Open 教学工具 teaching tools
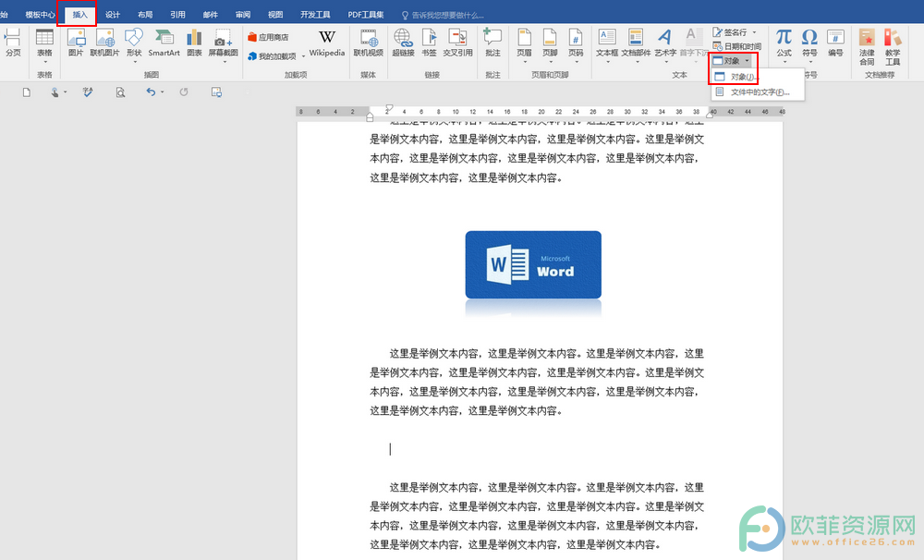Screen dimensions: 924x560 pos(893,47)
